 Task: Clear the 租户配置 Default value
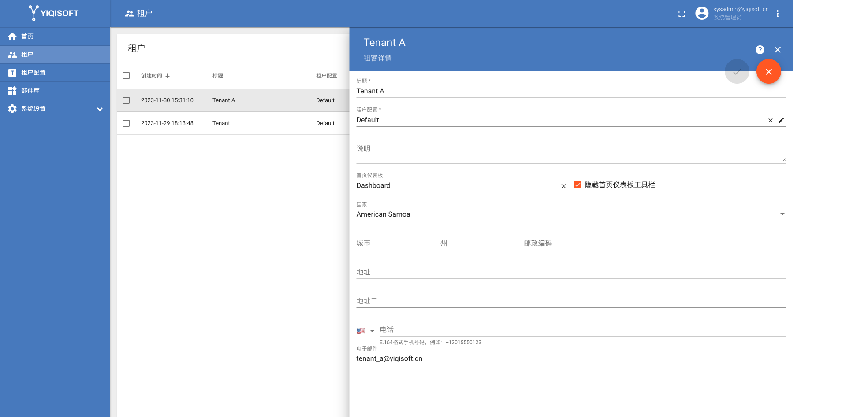(771, 121)
